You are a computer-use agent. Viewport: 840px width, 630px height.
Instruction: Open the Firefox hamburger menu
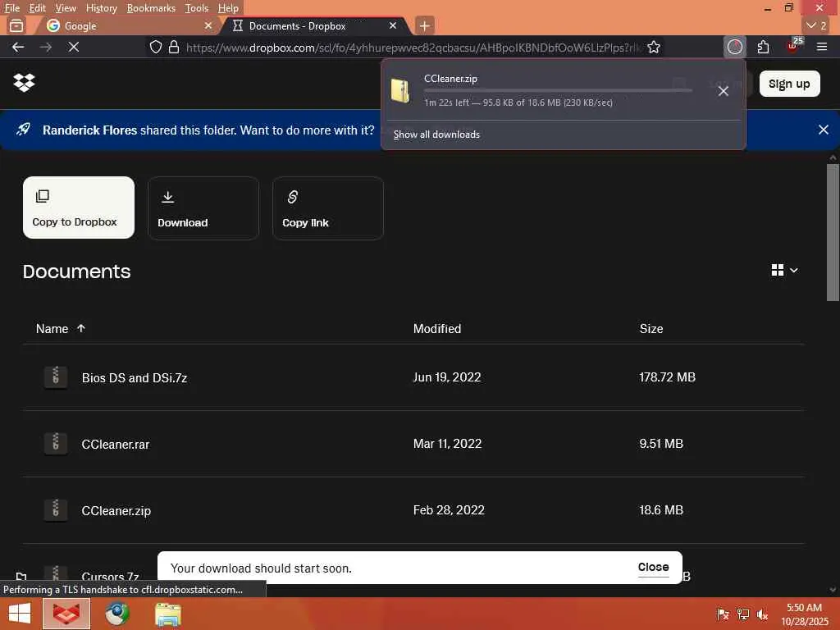tap(822, 47)
